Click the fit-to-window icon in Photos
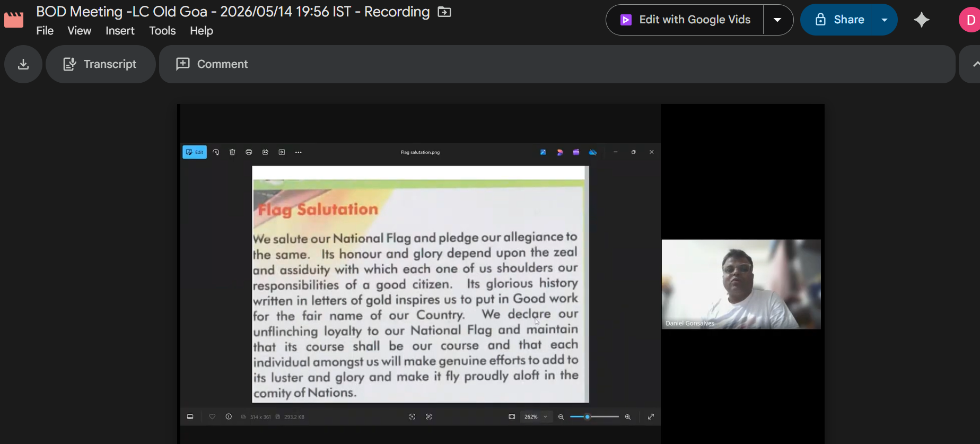This screenshot has width=980, height=444. tap(512, 417)
